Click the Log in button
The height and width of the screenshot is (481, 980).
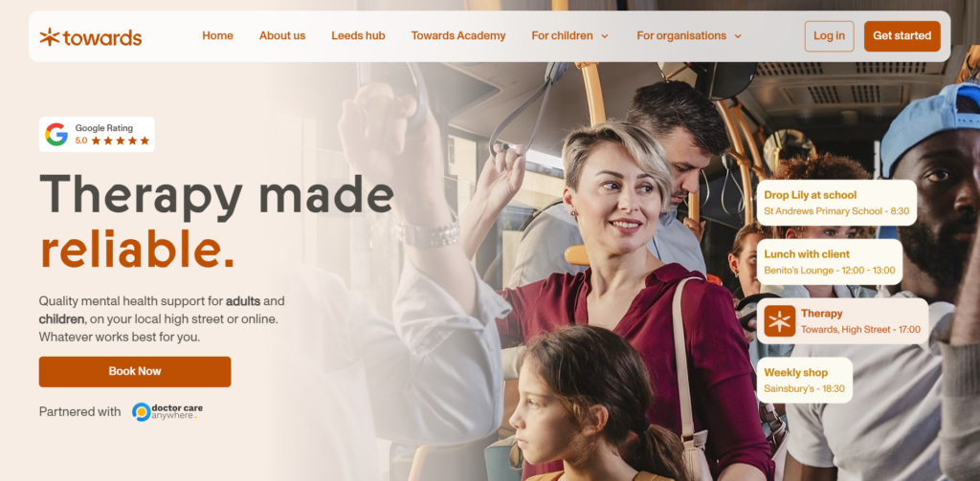click(830, 36)
